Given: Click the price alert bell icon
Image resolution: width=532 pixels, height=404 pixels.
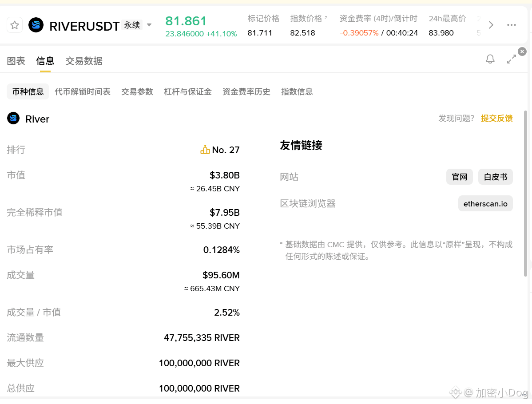Looking at the screenshot, I should point(490,59).
